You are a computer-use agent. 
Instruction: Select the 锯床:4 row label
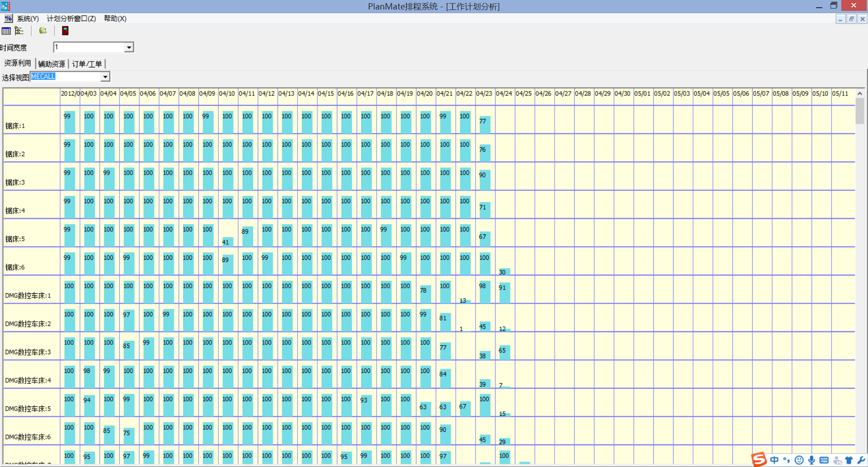[x=15, y=211]
